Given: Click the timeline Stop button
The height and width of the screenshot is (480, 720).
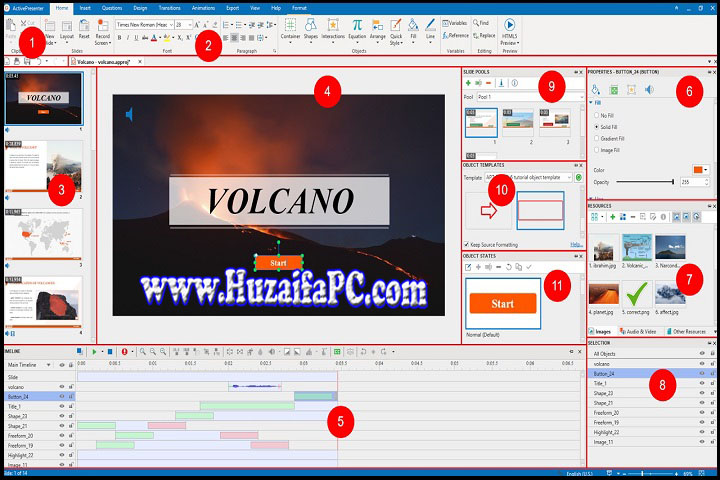Looking at the screenshot, I should pos(110,352).
